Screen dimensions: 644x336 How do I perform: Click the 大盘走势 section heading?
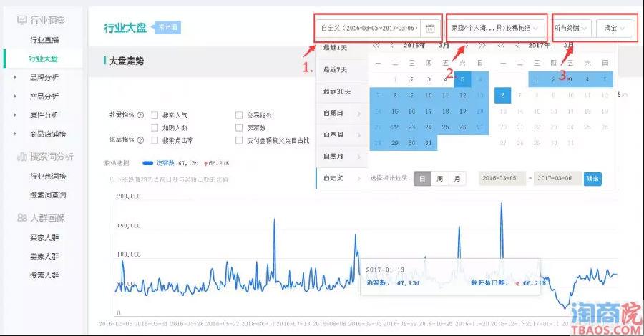click(x=127, y=61)
